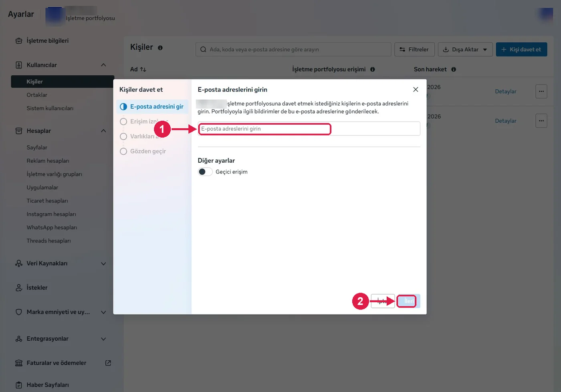
Task: Open the Kişiler menu item
Action: coord(63,82)
